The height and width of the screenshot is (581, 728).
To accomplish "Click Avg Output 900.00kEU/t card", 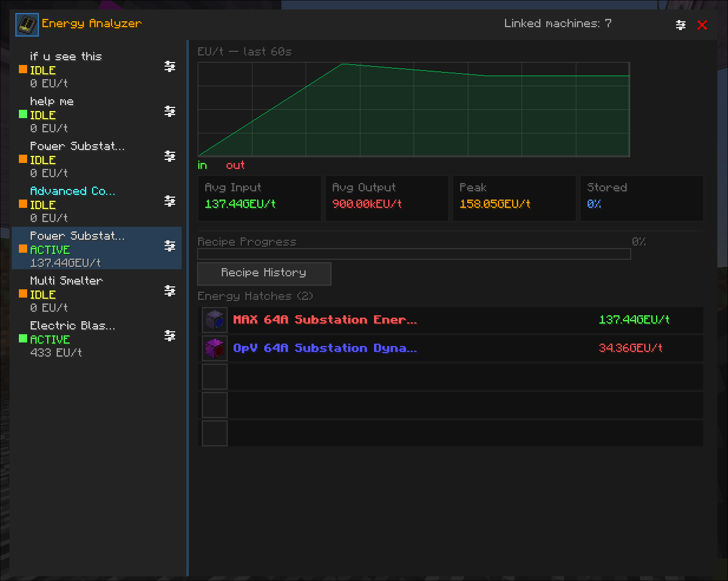I will tap(387, 198).
